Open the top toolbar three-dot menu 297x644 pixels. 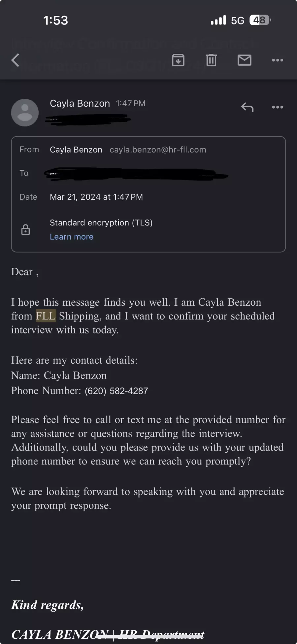pos(278,60)
